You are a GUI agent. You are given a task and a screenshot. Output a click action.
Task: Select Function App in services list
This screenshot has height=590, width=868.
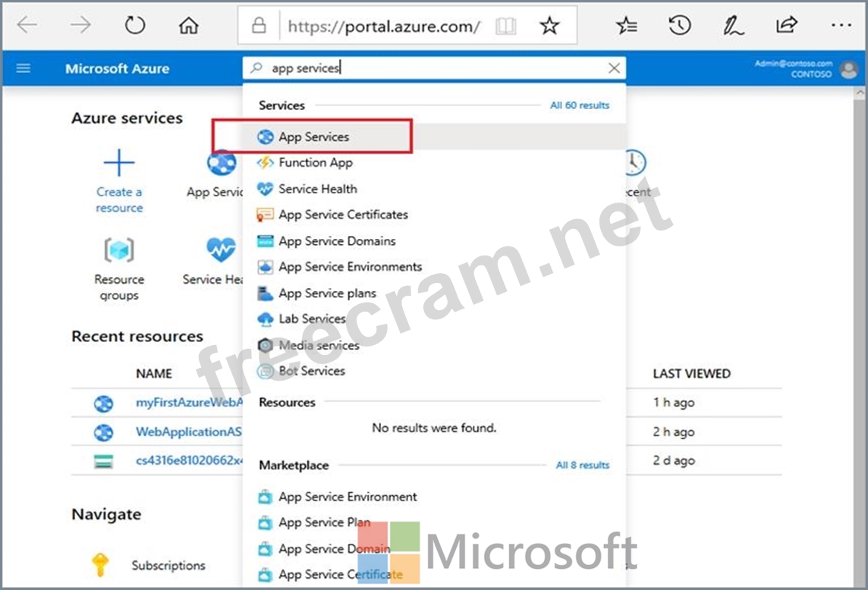(x=315, y=163)
